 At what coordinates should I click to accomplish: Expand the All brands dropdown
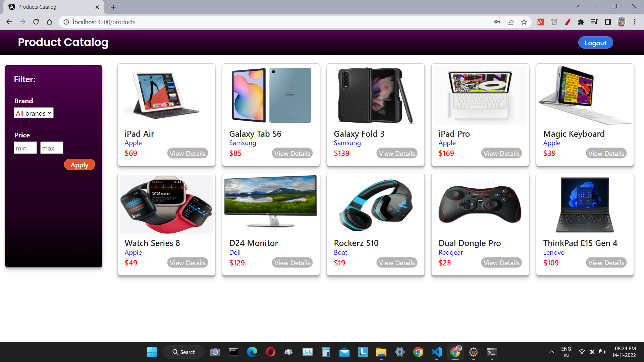click(x=34, y=113)
